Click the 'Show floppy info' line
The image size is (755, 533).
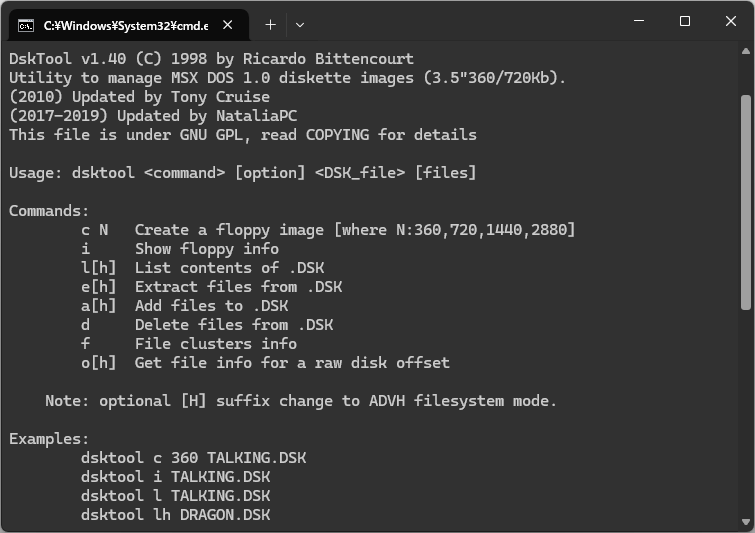click(x=207, y=249)
